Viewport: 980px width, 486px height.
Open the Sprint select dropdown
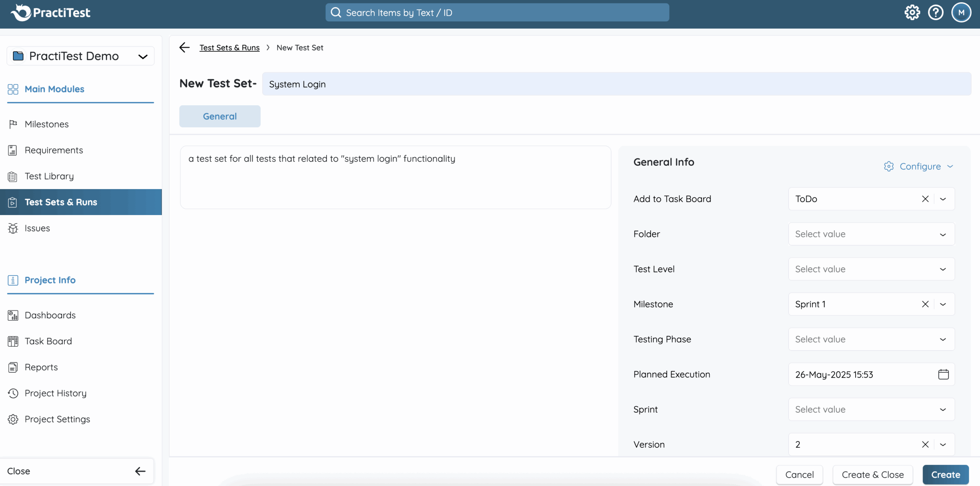[x=871, y=409]
